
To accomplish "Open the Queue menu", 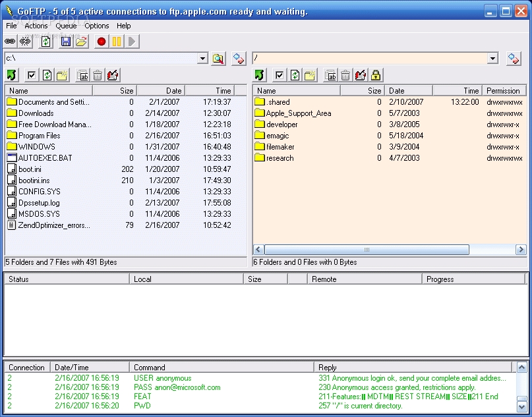I will [x=66, y=26].
